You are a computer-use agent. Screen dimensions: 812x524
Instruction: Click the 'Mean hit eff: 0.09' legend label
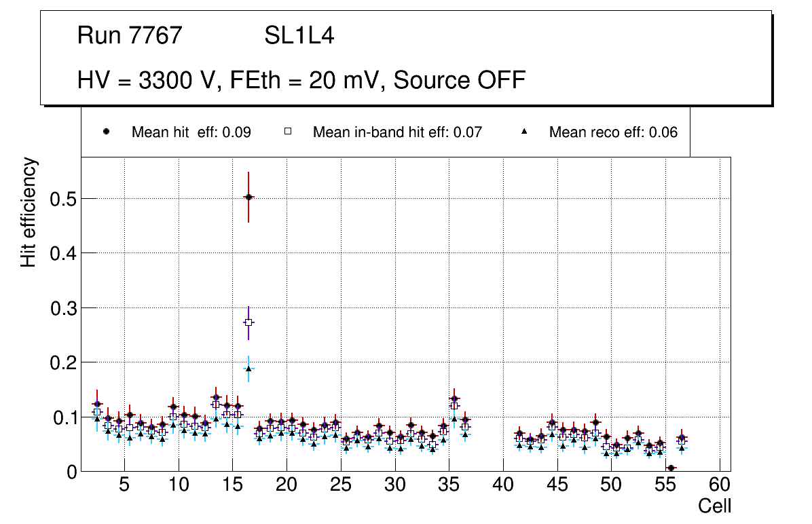point(191,132)
